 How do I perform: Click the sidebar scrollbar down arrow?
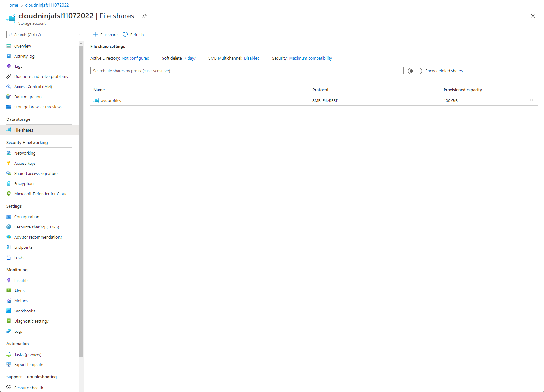point(81,389)
